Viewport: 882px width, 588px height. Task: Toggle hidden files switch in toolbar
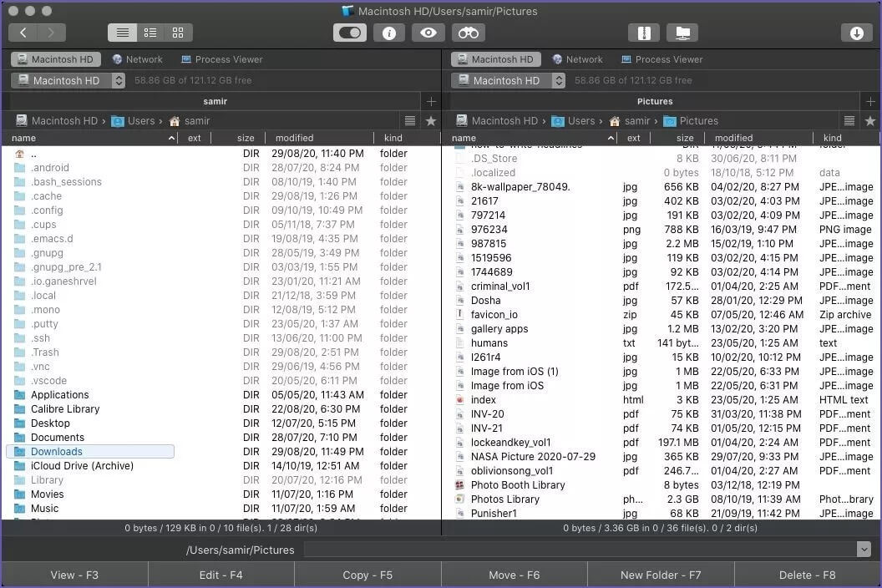350,33
